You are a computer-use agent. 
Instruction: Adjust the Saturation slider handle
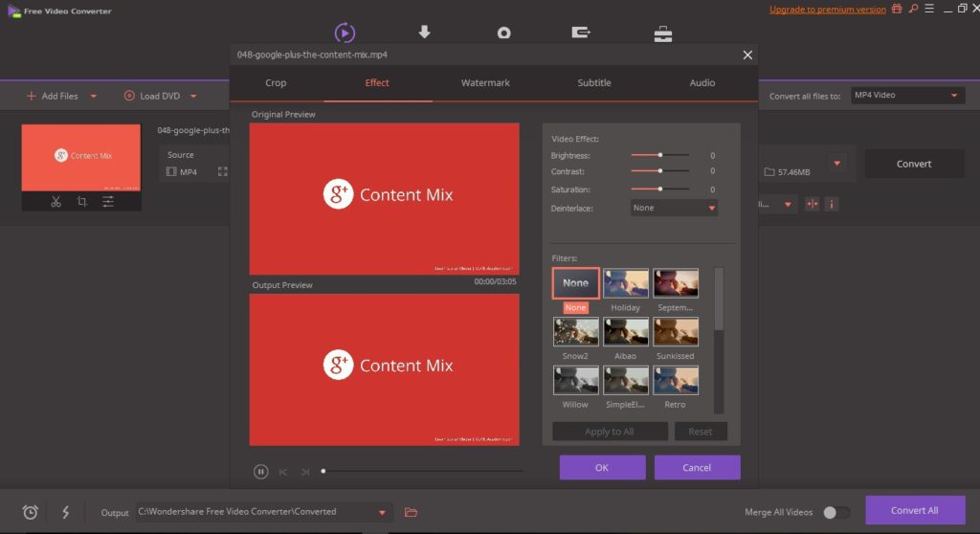660,189
